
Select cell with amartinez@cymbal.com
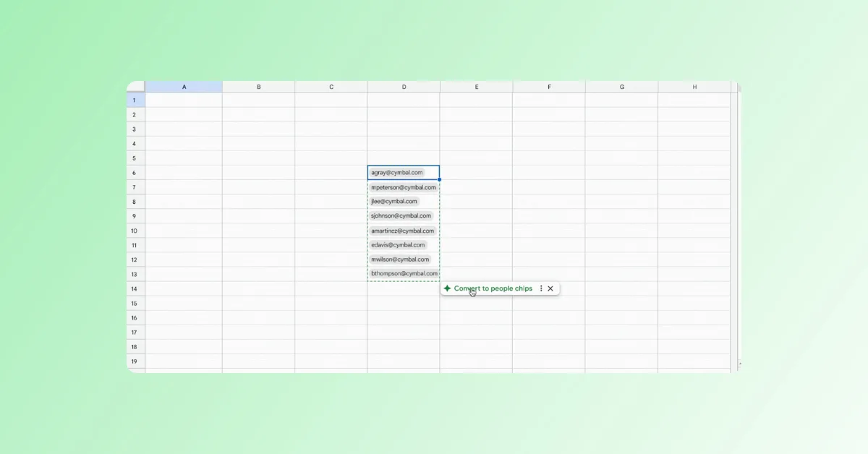coord(404,231)
